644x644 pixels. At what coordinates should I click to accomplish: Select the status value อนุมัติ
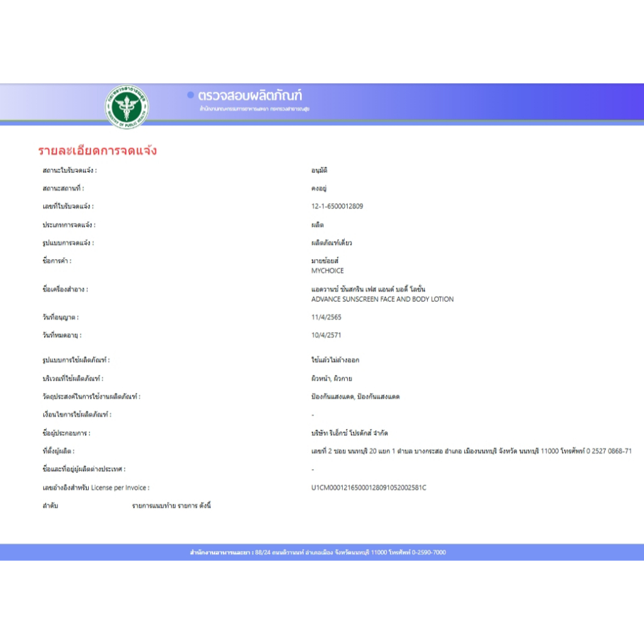(x=319, y=170)
